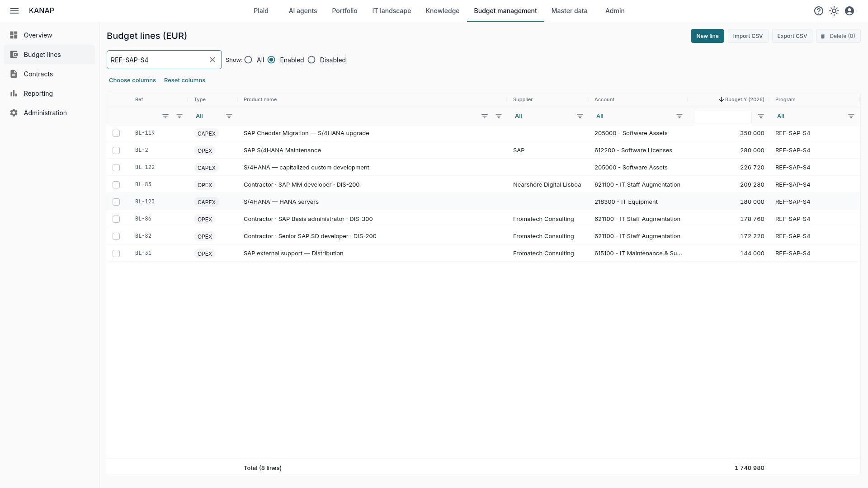
Task: Check the box for row BL-119
Action: [116, 133]
